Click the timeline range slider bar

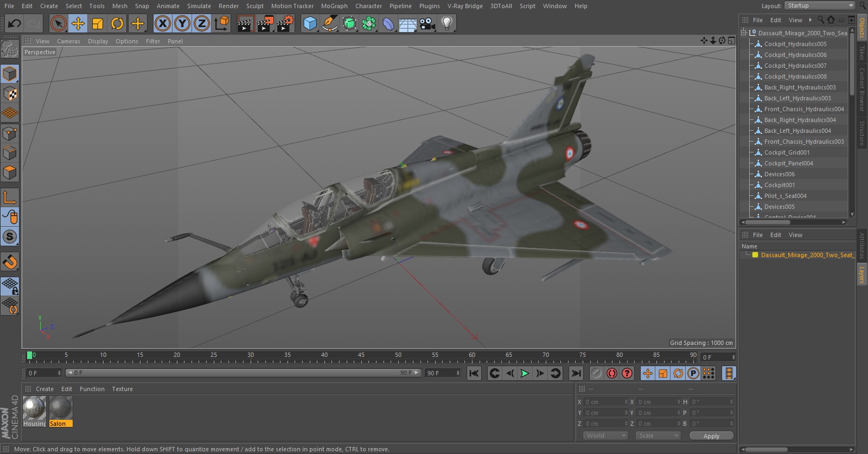tap(243, 373)
